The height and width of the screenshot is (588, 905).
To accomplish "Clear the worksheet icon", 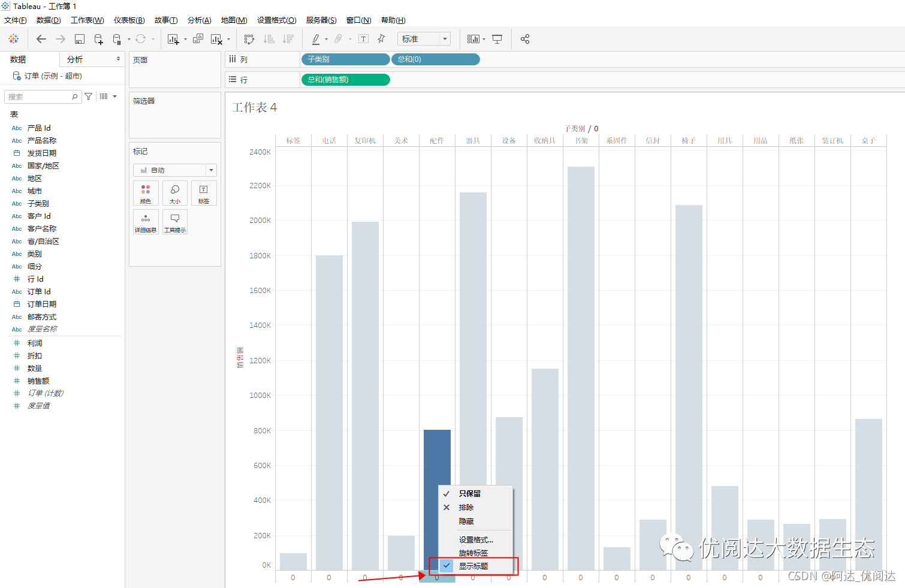I will (x=216, y=39).
